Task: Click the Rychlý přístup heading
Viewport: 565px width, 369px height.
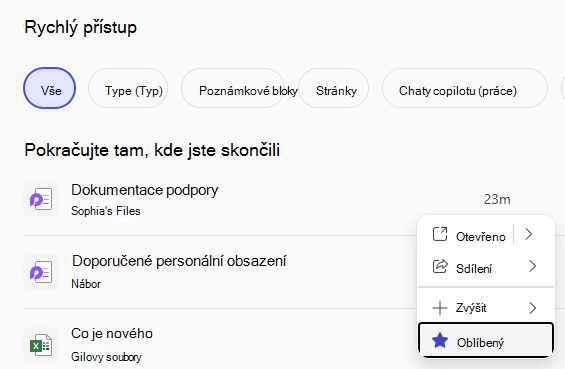Action: click(x=81, y=27)
